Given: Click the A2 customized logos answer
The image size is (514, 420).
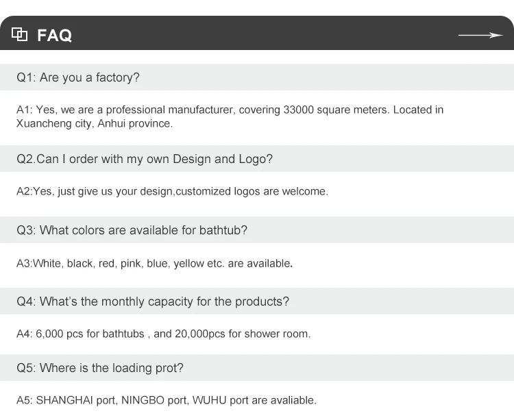Looking at the screenshot, I should (x=172, y=191).
